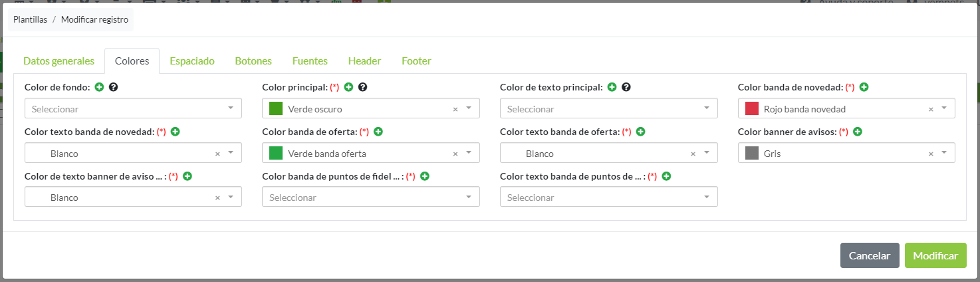
Task: Go to Plantillas in the breadcrumb
Action: [x=30, y=20]
